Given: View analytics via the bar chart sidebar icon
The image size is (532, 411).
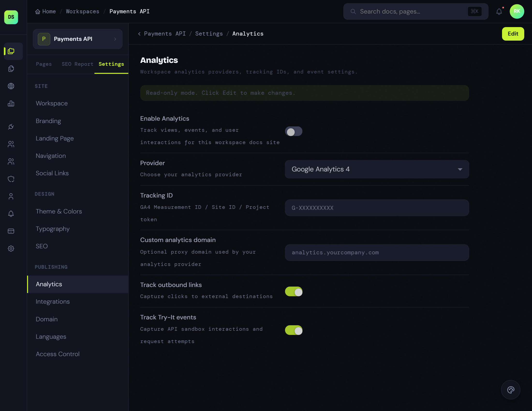Looking at the screenshot, I should point(11,103).
